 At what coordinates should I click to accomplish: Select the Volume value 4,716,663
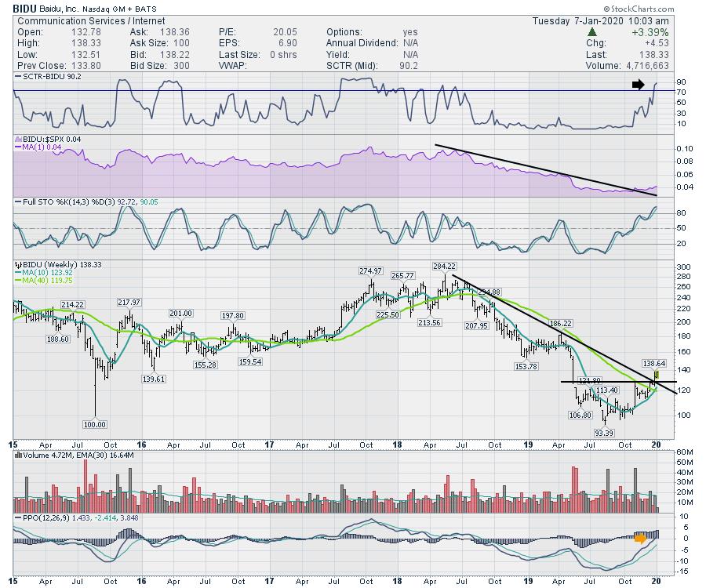(647, 66)
